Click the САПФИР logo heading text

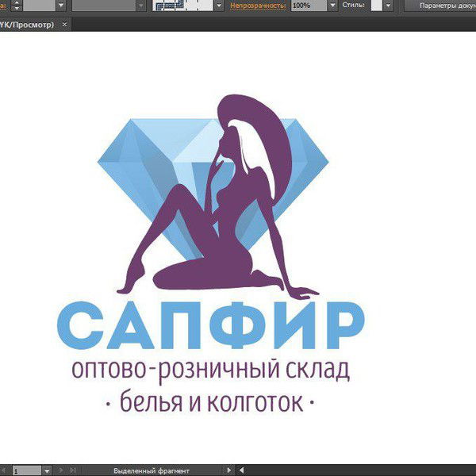pyautogui.click(x=211, y=325)
